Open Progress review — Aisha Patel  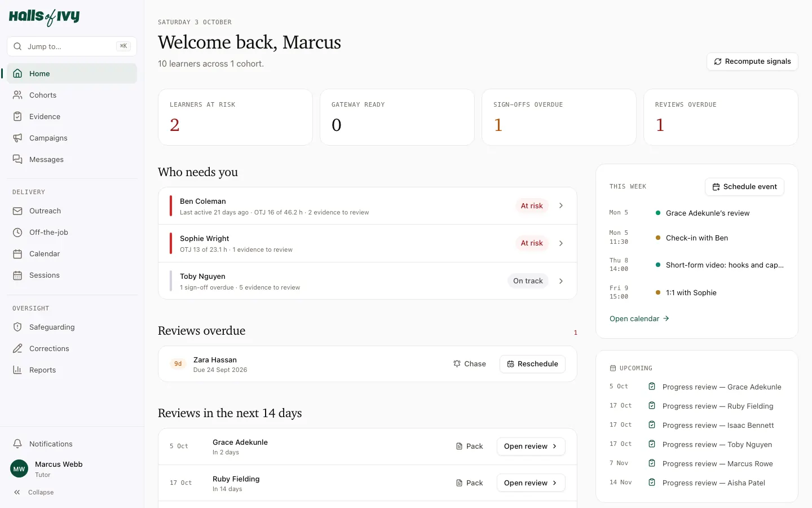click(696, 483)
